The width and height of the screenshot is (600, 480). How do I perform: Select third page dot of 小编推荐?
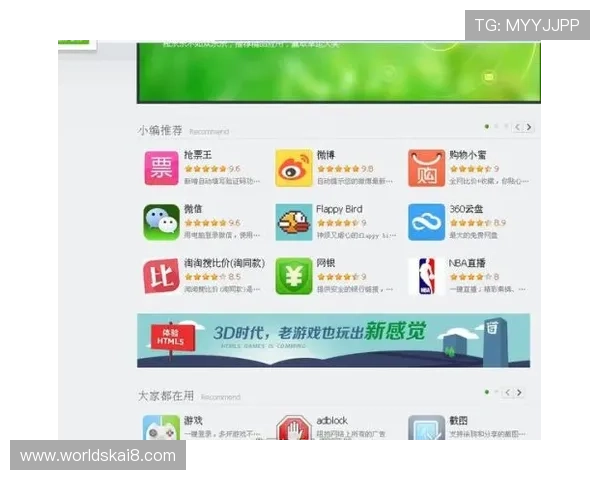(505, 126)
